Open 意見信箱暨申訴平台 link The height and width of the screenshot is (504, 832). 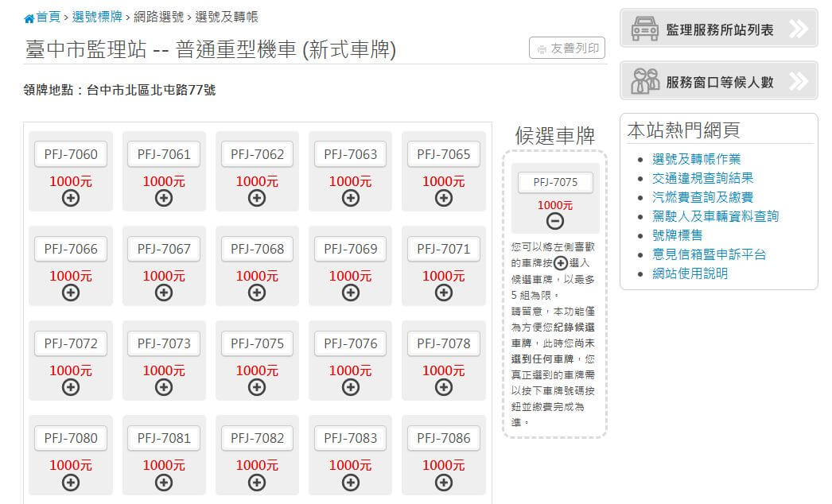coord(709,254)
